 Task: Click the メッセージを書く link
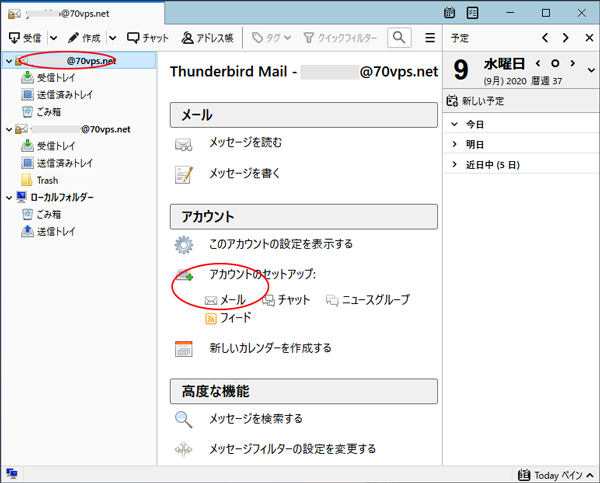245,173
